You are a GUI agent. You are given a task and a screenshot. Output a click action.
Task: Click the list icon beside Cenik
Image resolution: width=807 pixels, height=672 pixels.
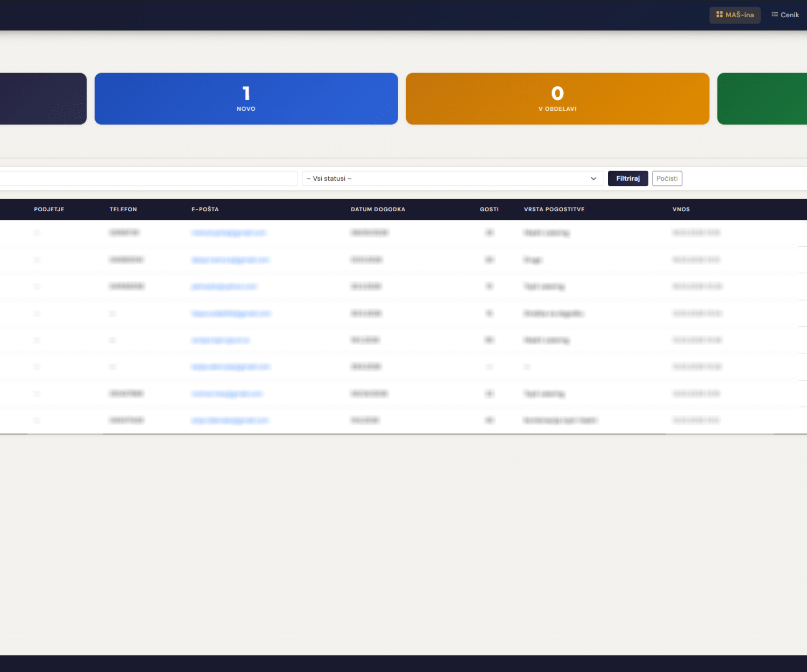click(x=775, y=15)
